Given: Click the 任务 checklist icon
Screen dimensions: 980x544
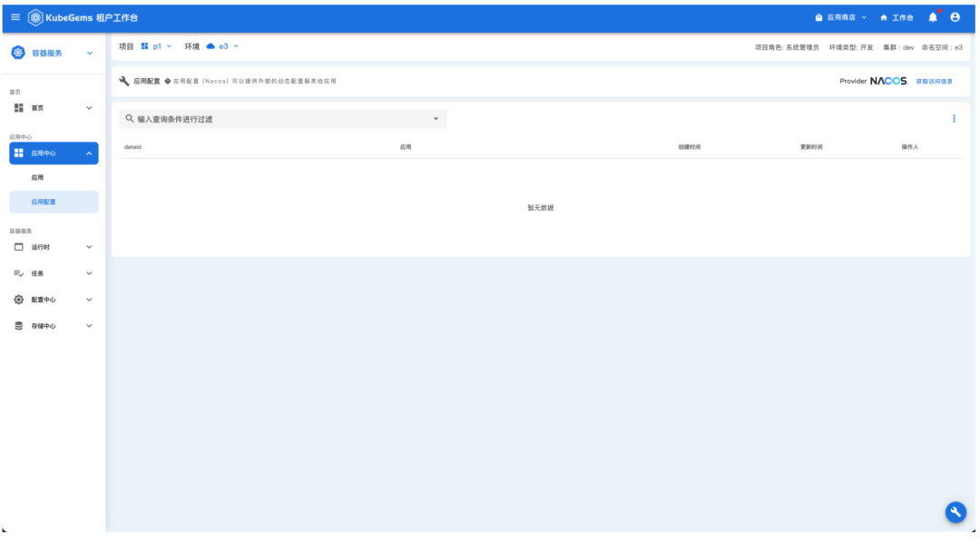Looking at the screenshot, I should 19,273.
